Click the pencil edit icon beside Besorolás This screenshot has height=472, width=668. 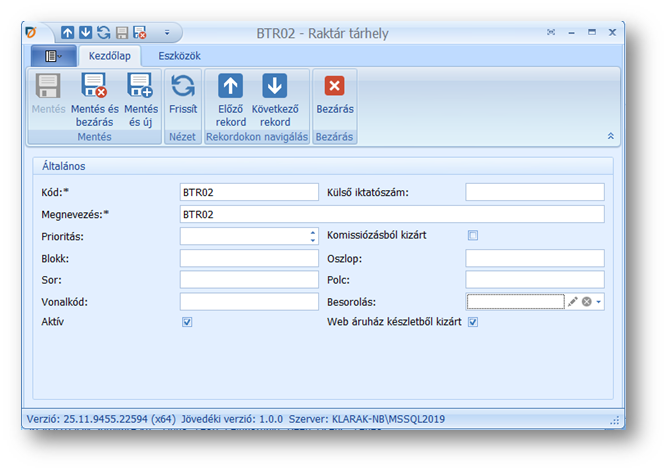pos(573,301)
